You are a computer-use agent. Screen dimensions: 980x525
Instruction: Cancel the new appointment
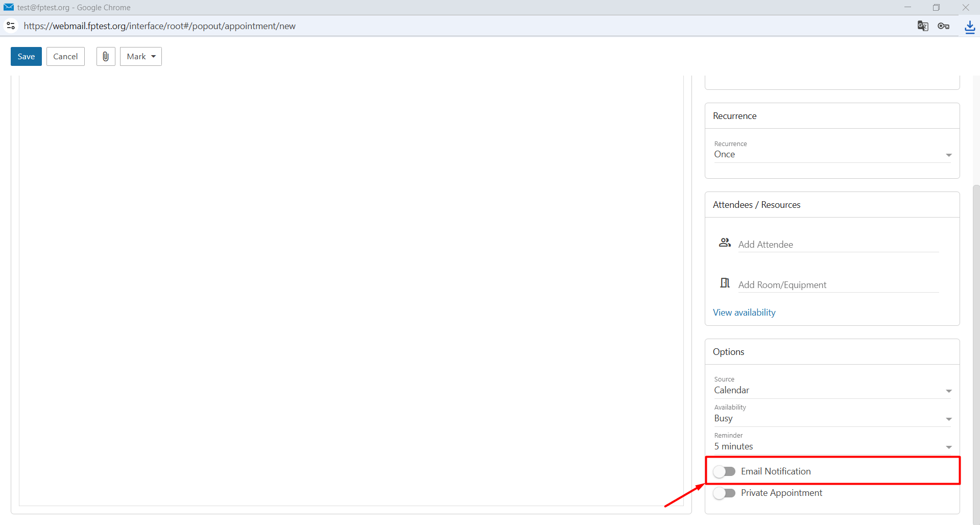coord(65,56)
